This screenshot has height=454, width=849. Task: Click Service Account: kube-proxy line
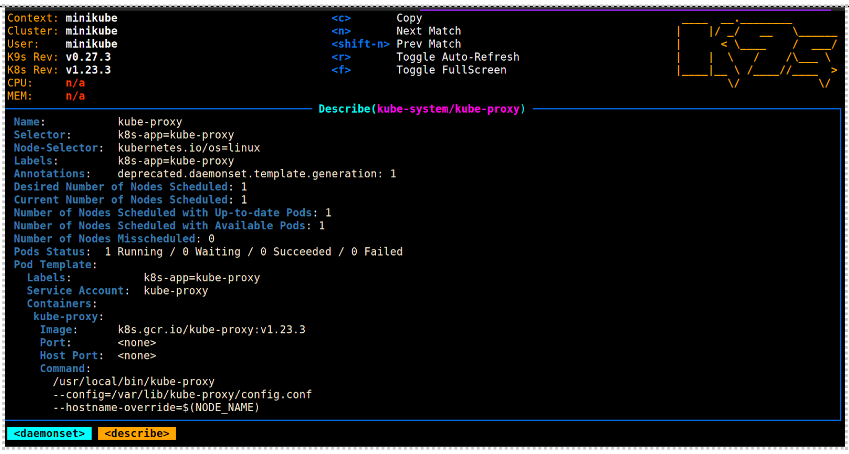tap(117, 291)
